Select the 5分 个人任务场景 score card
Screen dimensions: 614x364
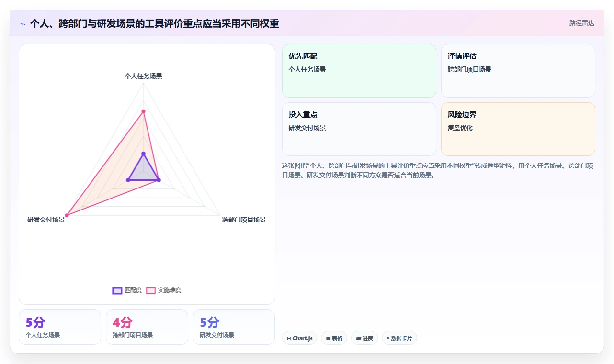(x=60, y=327)
